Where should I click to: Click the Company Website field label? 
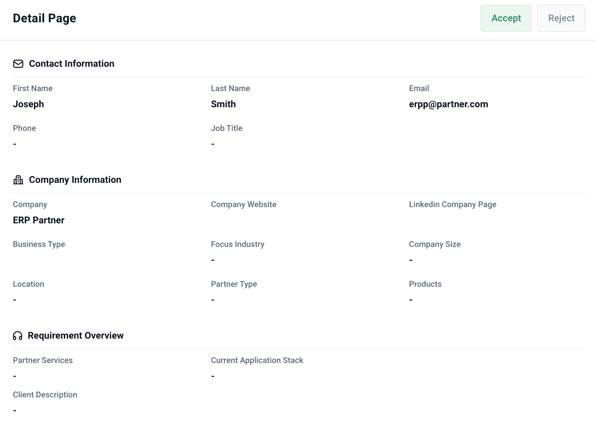coord(244,204)
